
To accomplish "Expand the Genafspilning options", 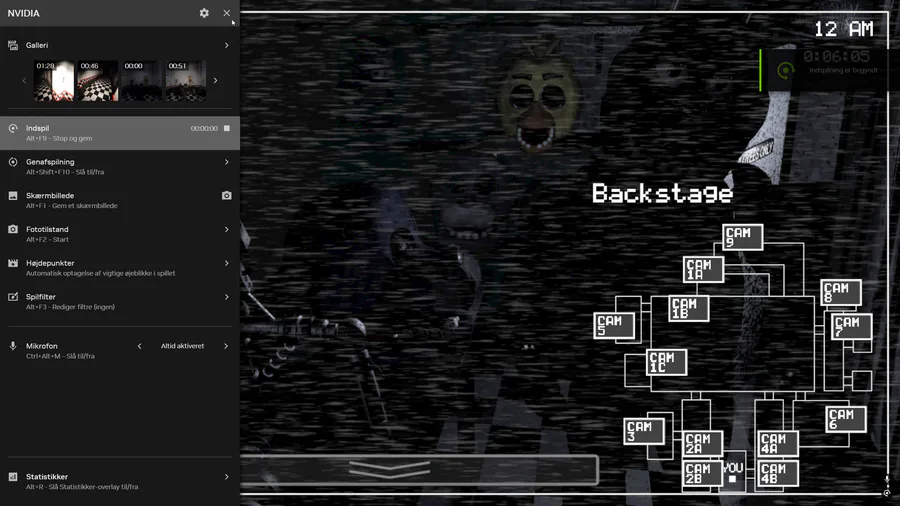I will coord(227,162).
